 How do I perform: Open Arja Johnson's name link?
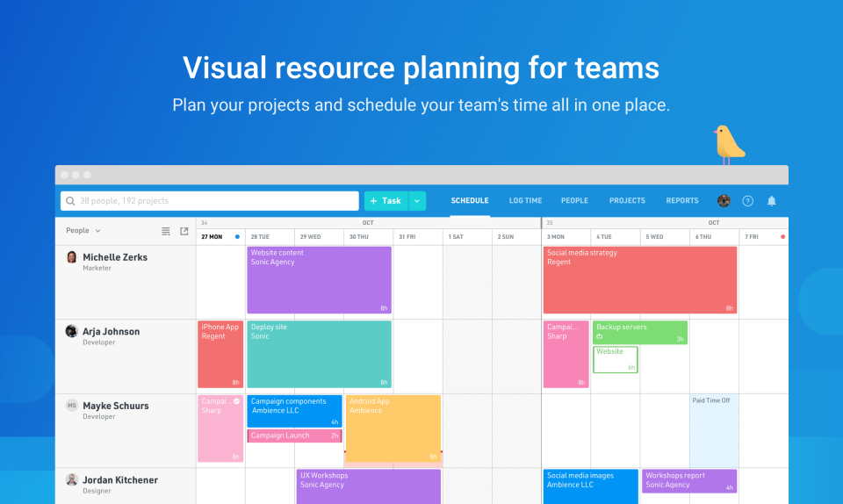tap(111, 332)
